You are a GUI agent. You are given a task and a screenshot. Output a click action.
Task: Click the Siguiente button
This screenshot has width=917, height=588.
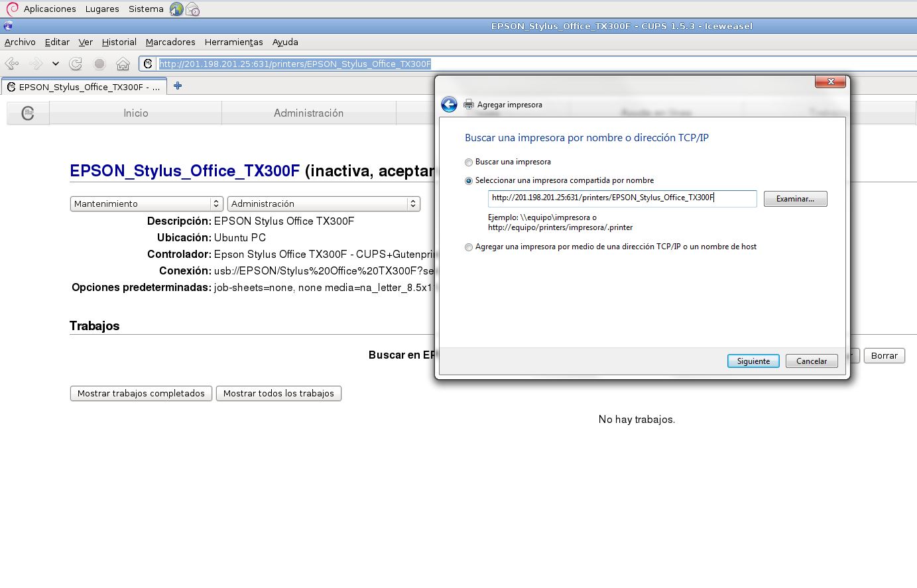[x=753, y=361]
